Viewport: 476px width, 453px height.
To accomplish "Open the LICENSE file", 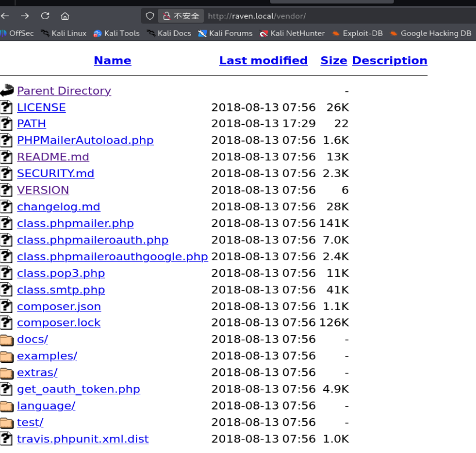I will [x=41, y=107].
